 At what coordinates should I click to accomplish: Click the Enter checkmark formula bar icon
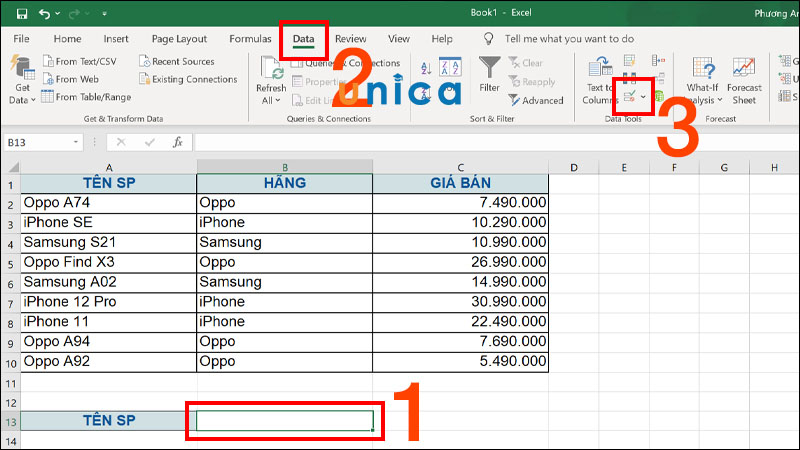pyautogui.click(x=149, y=142)
